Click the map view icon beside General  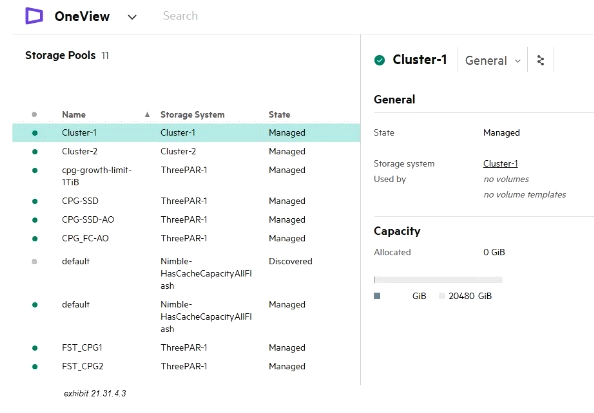(541, 60)
